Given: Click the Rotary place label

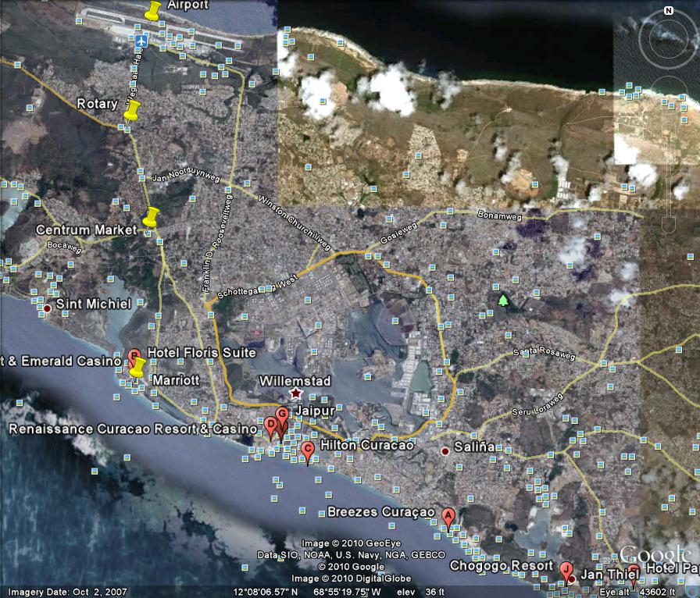Looking at the screenshot, I should [98, 104].
